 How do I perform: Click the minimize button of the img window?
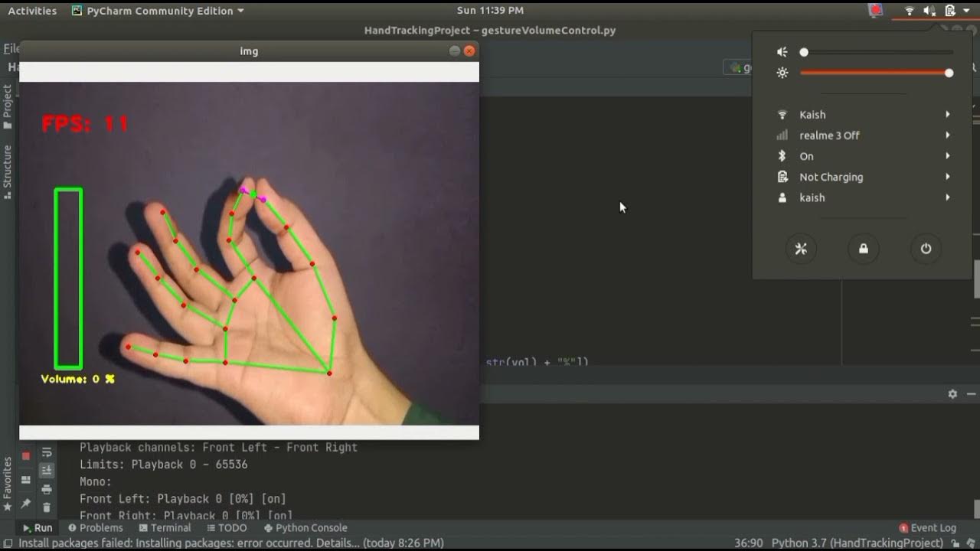coord(455,51)
